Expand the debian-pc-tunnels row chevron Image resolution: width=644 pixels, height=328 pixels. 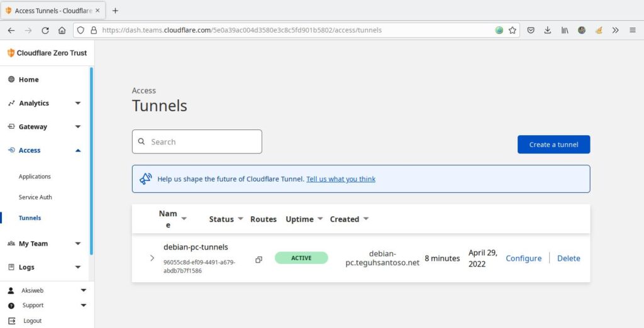(152, 258)
